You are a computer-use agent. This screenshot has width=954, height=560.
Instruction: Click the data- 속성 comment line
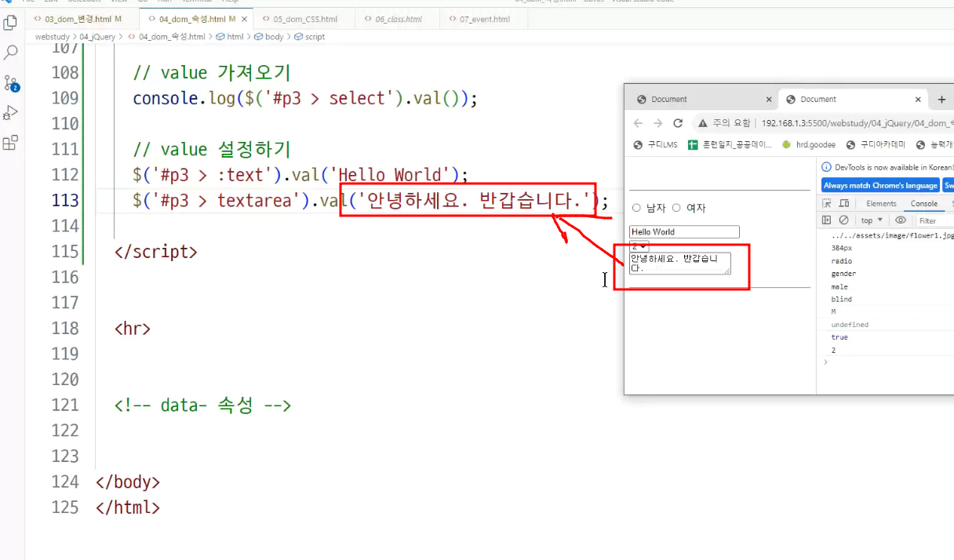point(202,405)
